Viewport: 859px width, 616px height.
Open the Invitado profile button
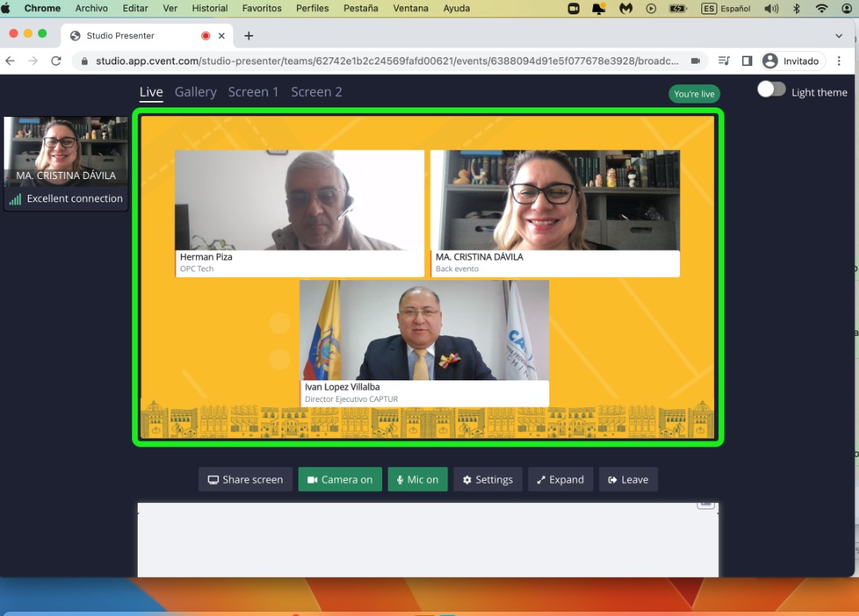793,60
